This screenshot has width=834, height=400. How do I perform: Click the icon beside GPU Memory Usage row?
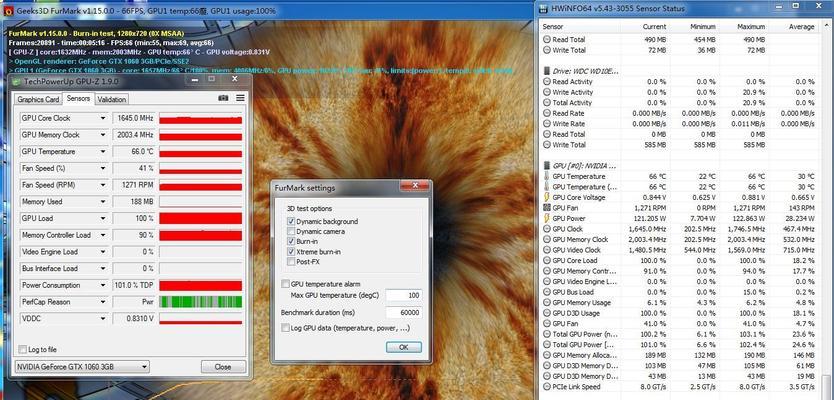point(547,303)
